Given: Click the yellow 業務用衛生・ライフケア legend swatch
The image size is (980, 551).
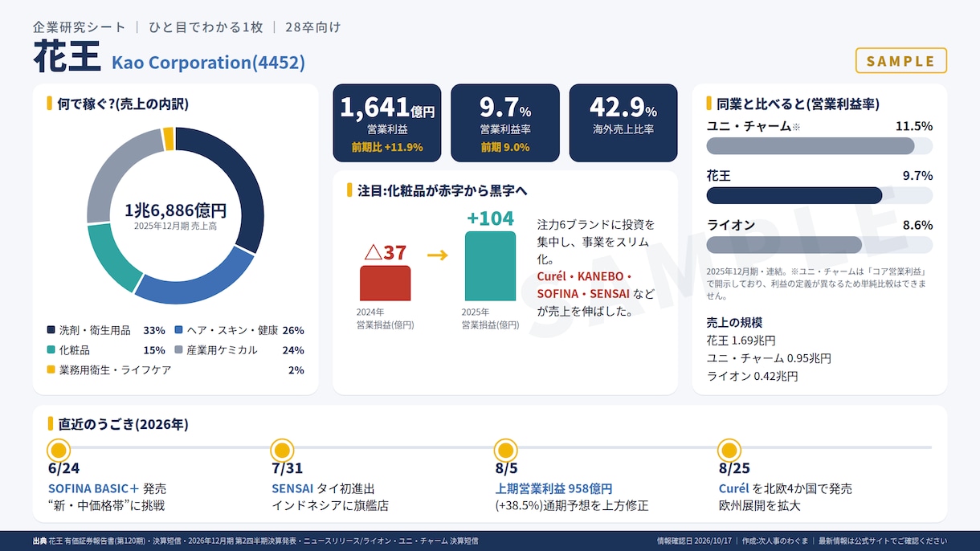Looking at the screenshot, I should 51,370.
